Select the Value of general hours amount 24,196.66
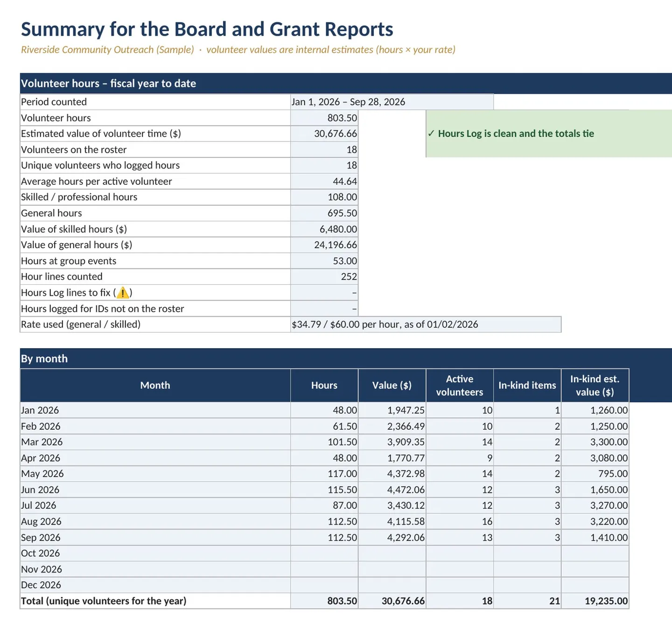This screenshot has width=672, height=630. (324, 245)
